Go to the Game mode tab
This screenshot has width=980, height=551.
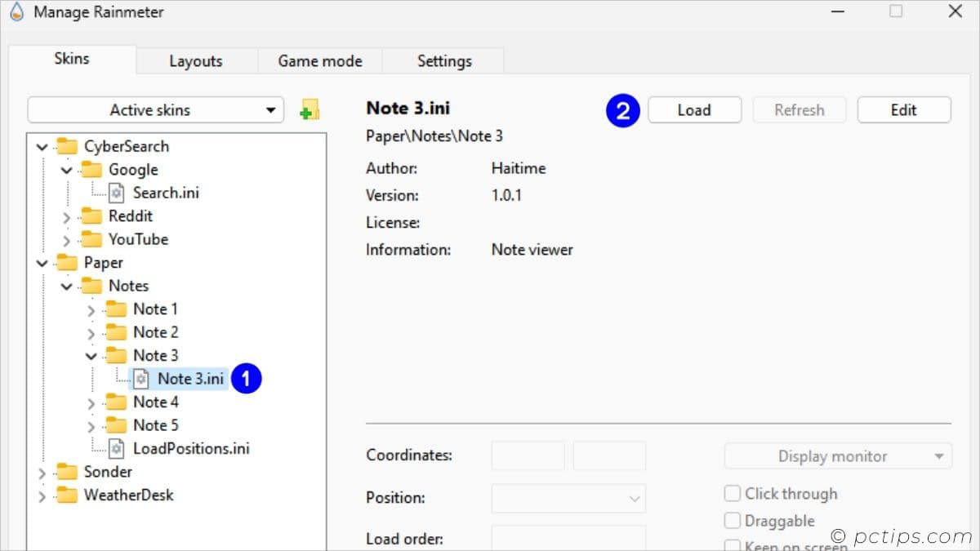click(320, 61)
